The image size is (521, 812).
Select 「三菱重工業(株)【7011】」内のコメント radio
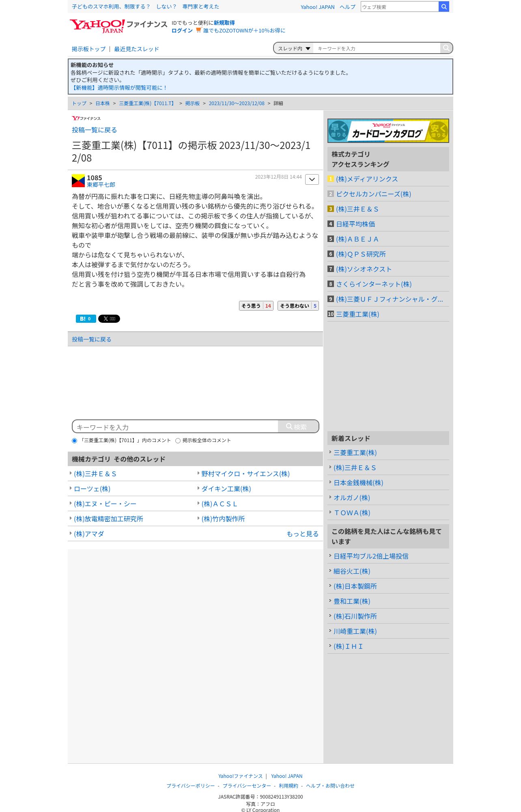point(74,441)
